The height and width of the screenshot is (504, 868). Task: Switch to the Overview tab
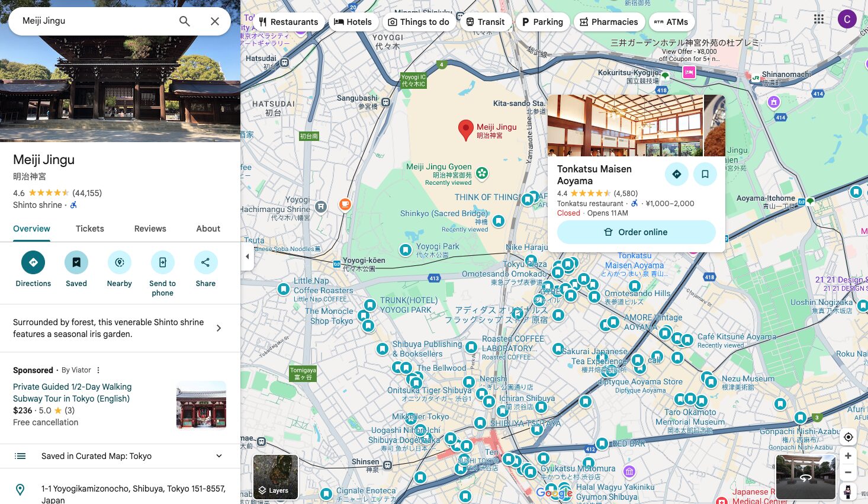[x=31, y=229]
